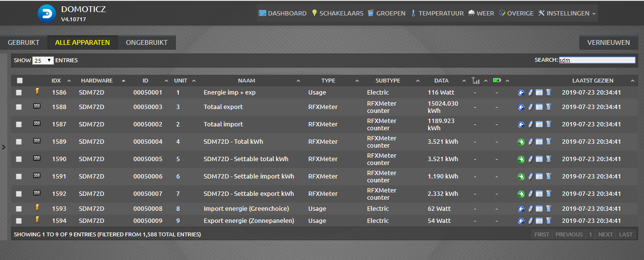
Task: Add SDM72D - Total kWh via green arrow
Action: coord(521,142)
